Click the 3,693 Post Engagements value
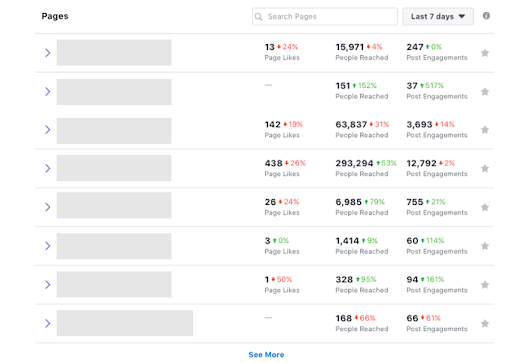512x363 pixels. [419, 124]
